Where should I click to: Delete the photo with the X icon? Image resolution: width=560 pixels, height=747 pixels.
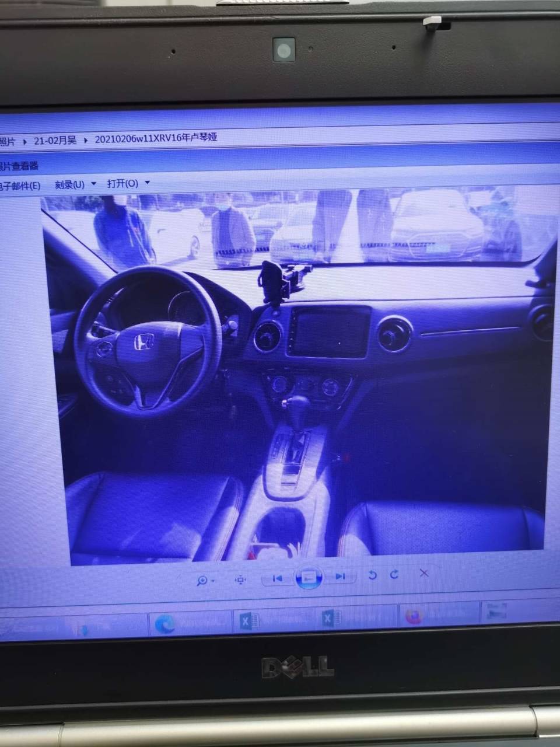point(424,573)
